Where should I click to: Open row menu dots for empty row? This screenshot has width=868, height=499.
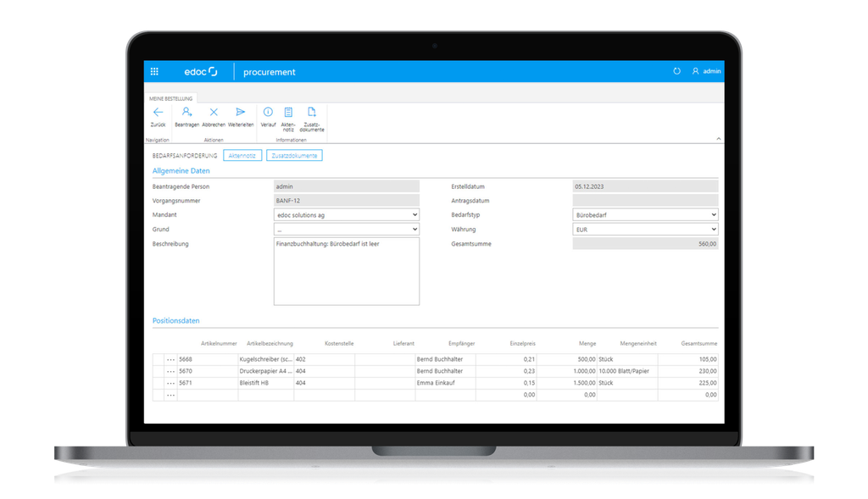pyautogui.click(x=170, y=395)
